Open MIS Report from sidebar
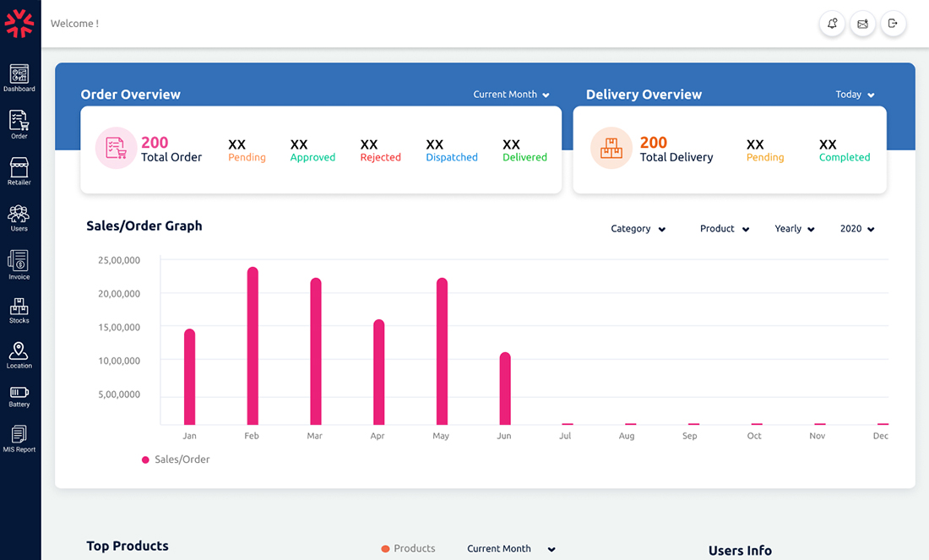Screen dimensions: 929x560 (19, 438)
